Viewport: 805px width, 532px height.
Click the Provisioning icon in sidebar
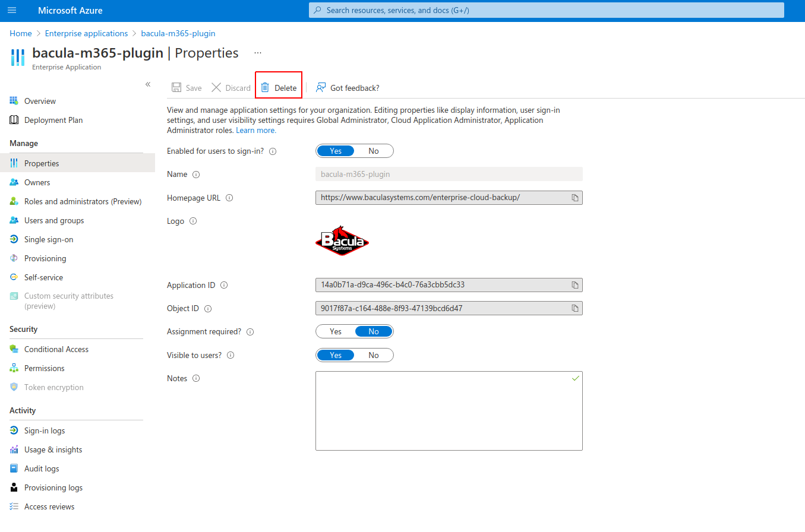click(14, 258)
